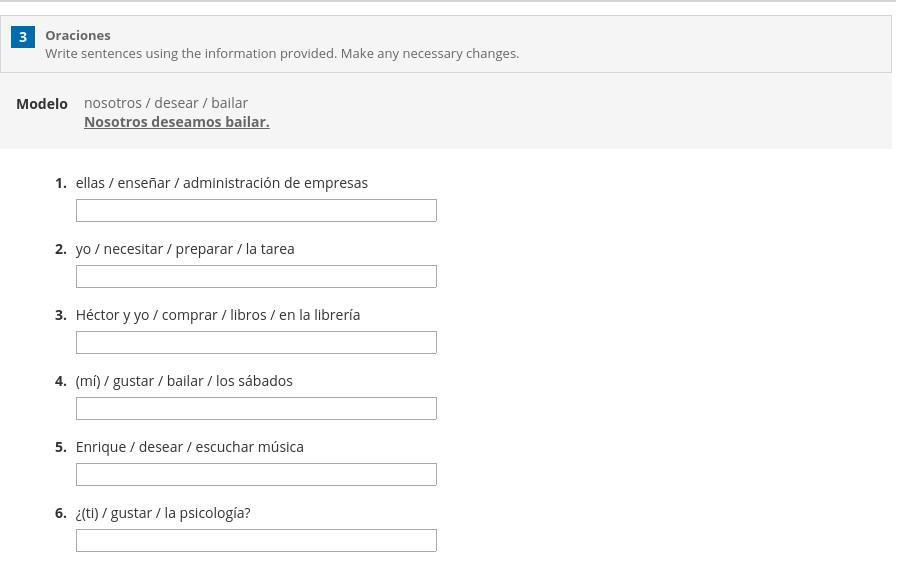Click the prompt 'ellas / enseñar / administración de empresas'
Screen dimensions: 909x564
tap(222, 183)
